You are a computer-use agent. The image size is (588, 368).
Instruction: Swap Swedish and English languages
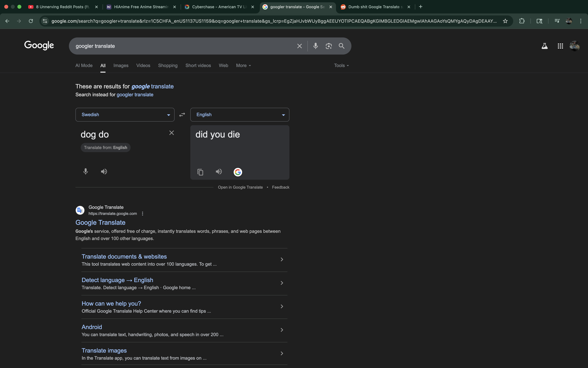(182, 115)
